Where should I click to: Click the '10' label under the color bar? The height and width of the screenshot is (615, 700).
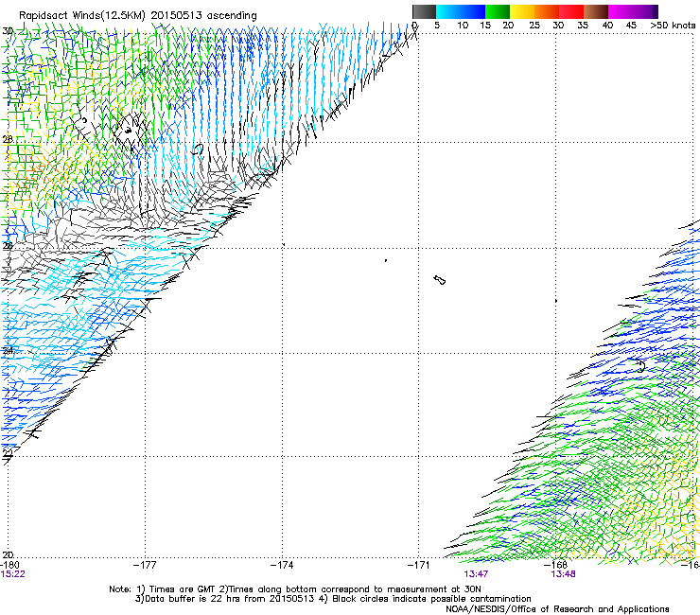tap(463, 26)
